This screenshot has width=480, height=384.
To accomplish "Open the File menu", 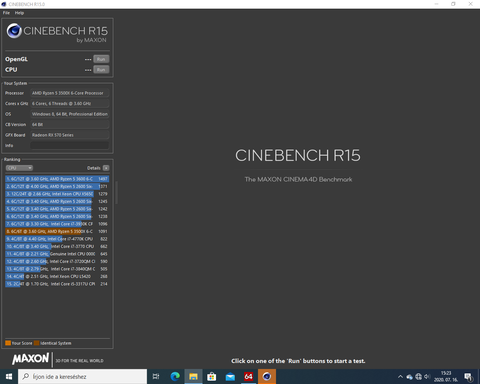I will point(6,13).
